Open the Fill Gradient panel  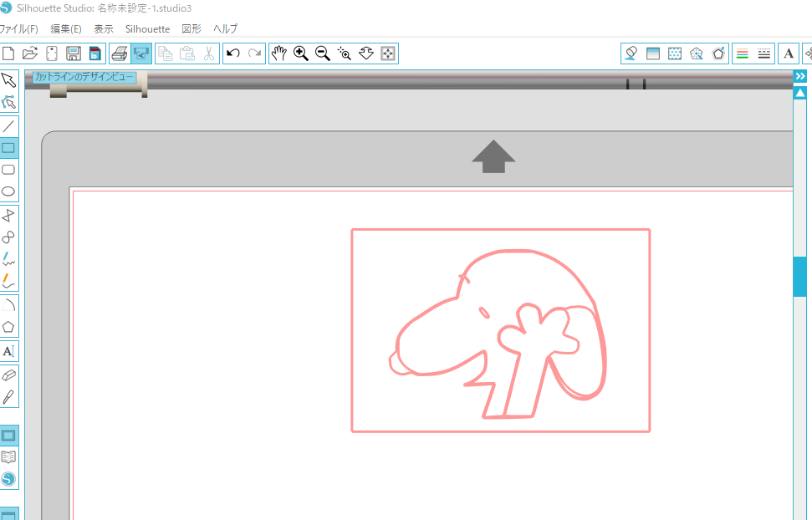[653, 54]
